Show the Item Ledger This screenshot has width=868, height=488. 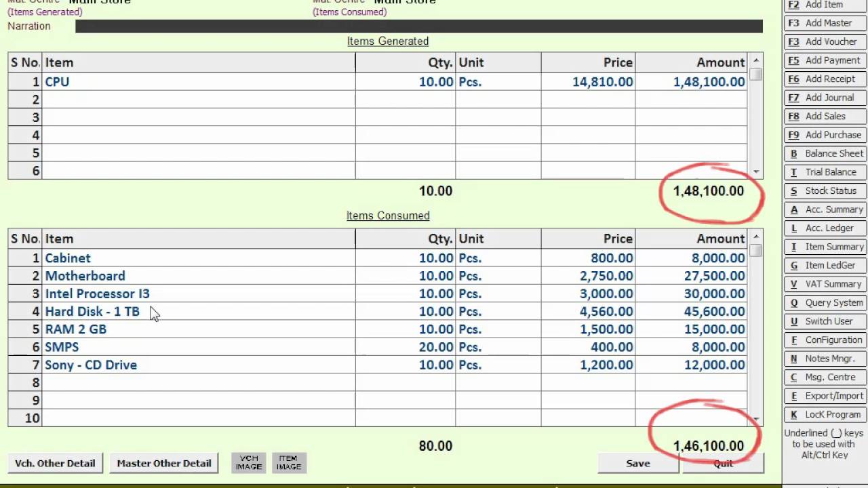coord(825,265)
